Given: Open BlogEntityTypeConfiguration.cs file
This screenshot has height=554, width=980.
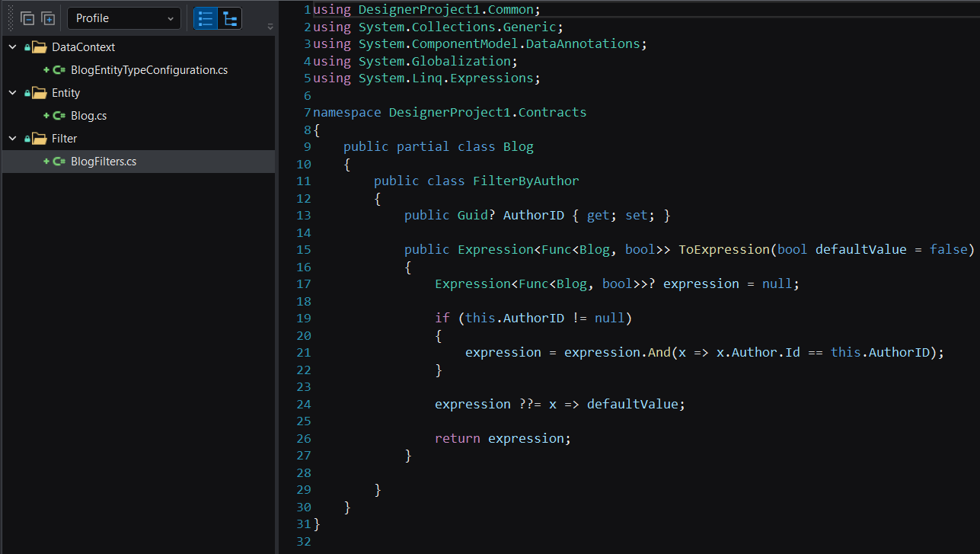Looking at the screenshot, I should pyautogui.click(x=149, y=70).
